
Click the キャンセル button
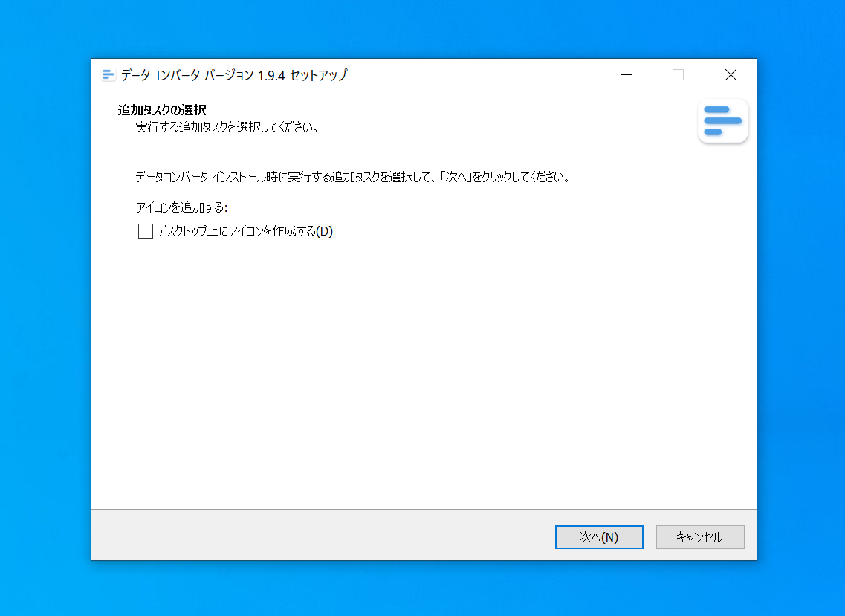click(x=700, y=536)
